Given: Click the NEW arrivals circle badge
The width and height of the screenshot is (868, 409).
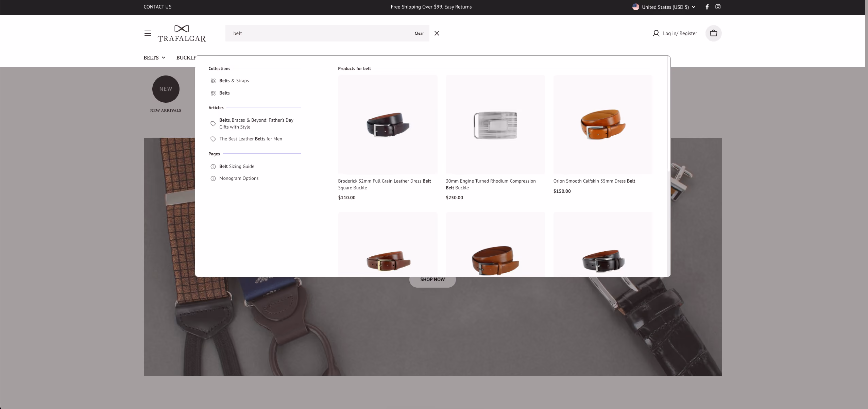Looking at the screenshot, I should (x=166, y=89).
